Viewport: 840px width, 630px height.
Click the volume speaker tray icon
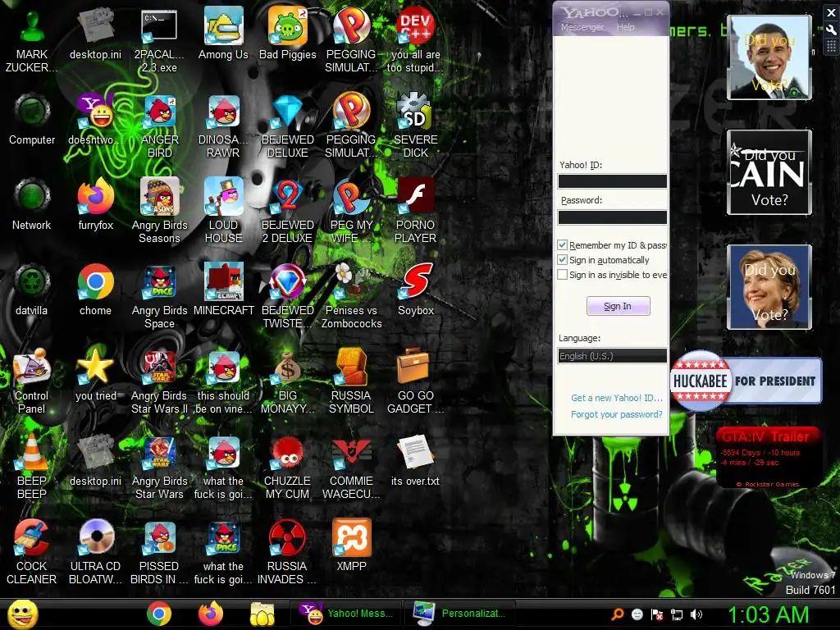click(x=696, y=614)
